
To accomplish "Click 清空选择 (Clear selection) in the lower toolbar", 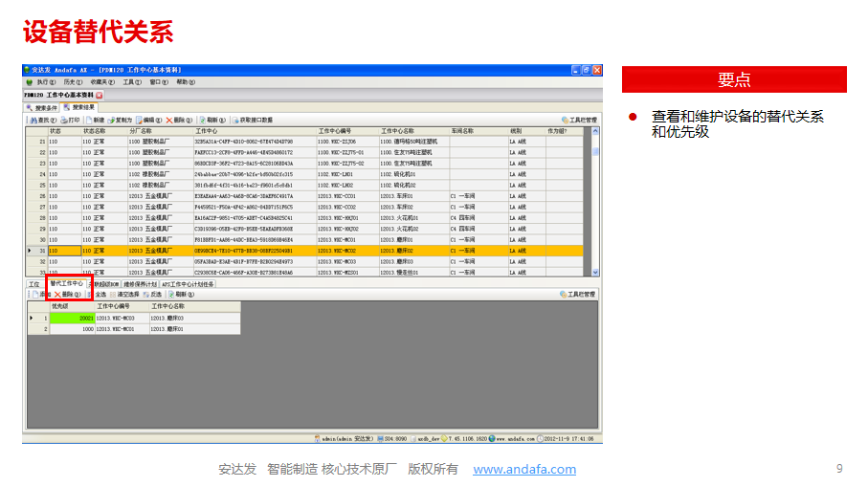I will (125, 295).
